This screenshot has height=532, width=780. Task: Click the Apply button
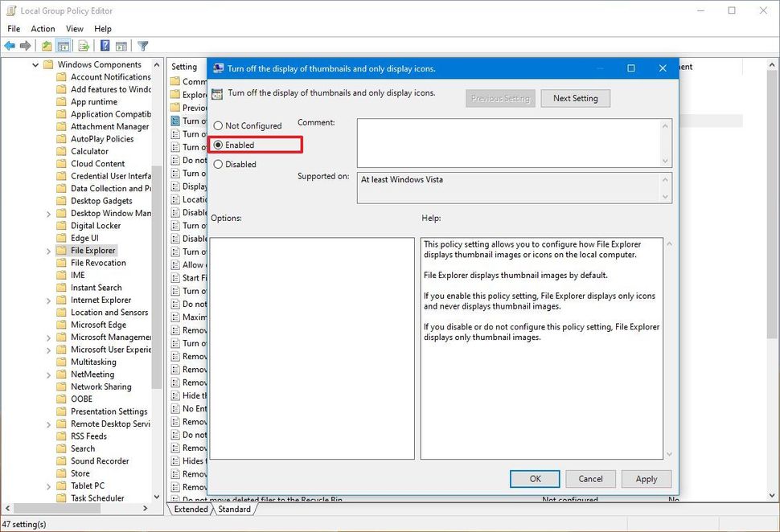[646, 478]
